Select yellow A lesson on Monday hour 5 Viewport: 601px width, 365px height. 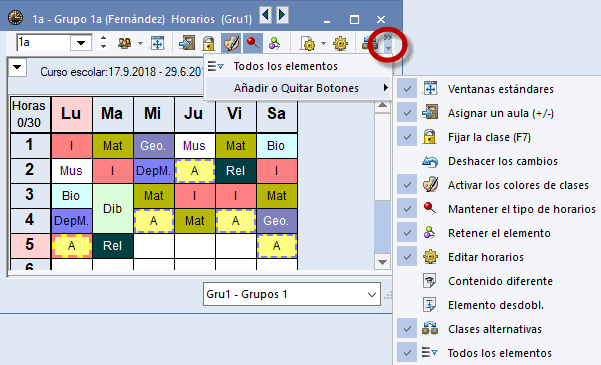tap(71, 246)
